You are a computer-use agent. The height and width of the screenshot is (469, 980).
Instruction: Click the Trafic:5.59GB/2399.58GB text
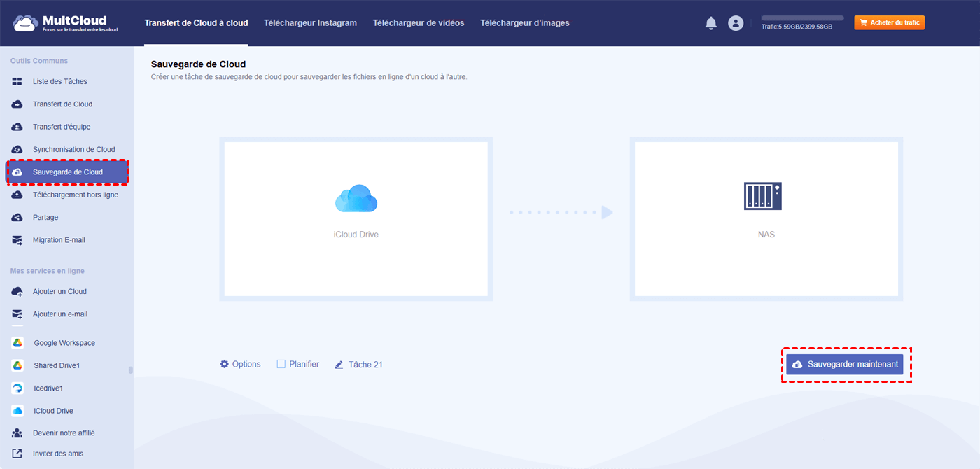pos(797,27)
